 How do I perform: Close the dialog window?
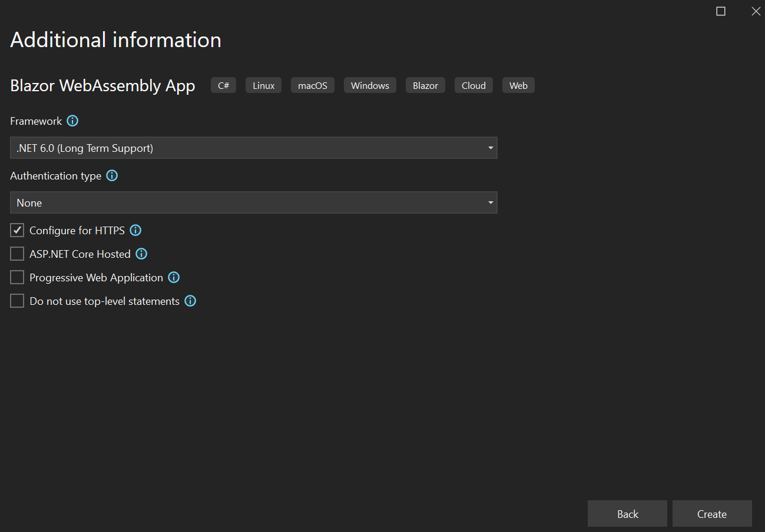coord(756,11)
